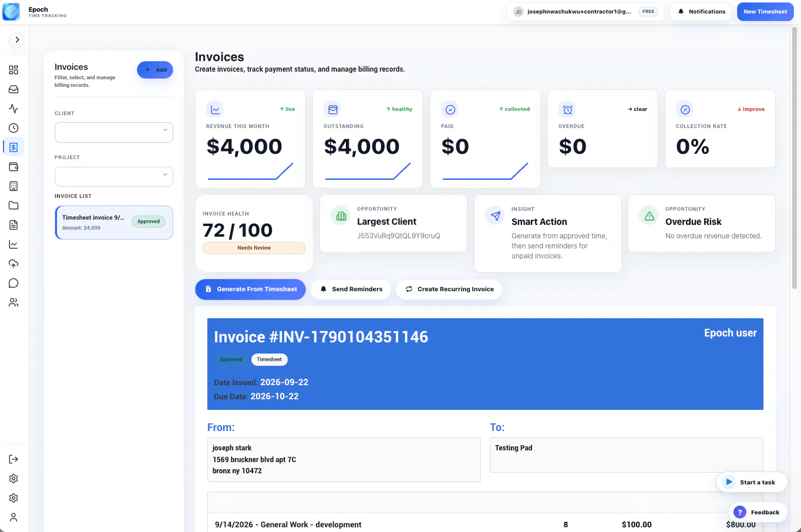801x532 pixels.
Task: Open the lower settings gear icon in sidebar
Action: point(14,498)
